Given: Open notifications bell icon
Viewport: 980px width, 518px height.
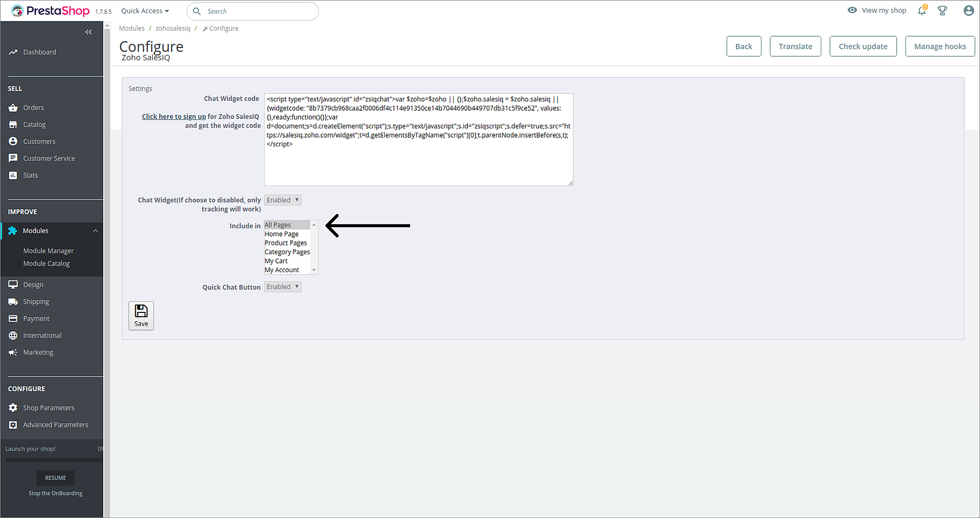Looking at the screenshot, I should (922, 10).
